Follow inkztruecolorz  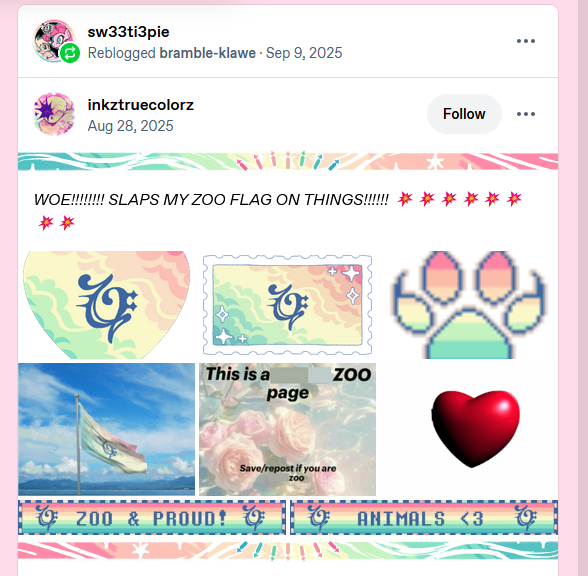coord(464,114)
